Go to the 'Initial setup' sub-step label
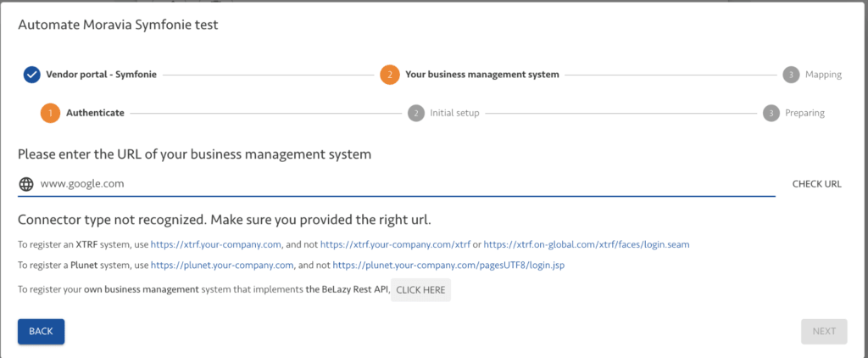Image resolution: width=868 pixels, height=358 pixels. pos(454,113)
